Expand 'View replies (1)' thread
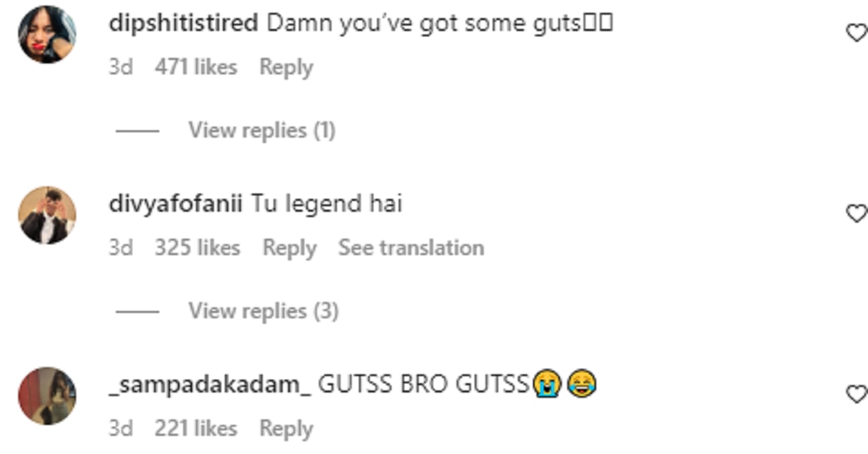Screen dimensions: 868x454 262,131
